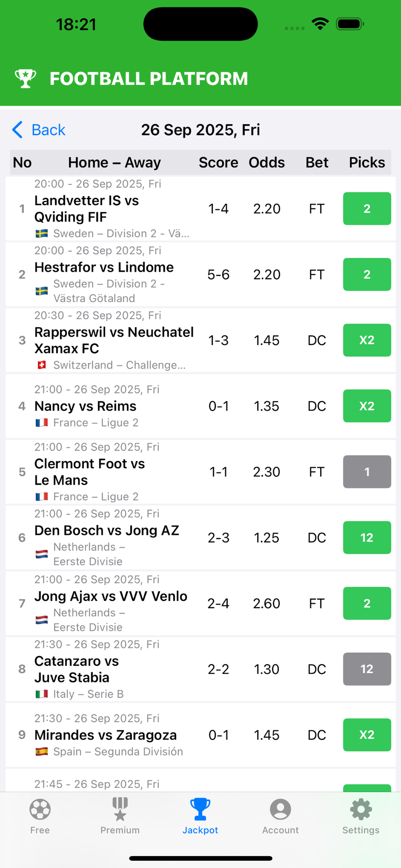Screen dimensions: 401x868
Task: Open the Mirandes vs Zaragoza match row
Action: pos(200,735)
